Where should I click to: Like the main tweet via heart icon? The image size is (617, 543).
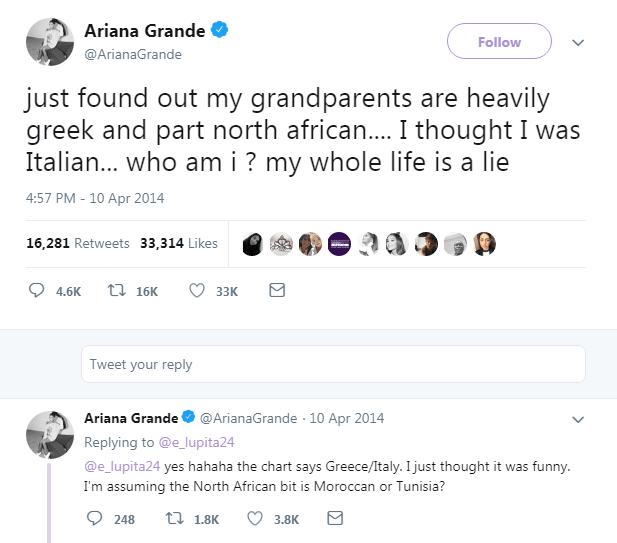coord(196,291)
